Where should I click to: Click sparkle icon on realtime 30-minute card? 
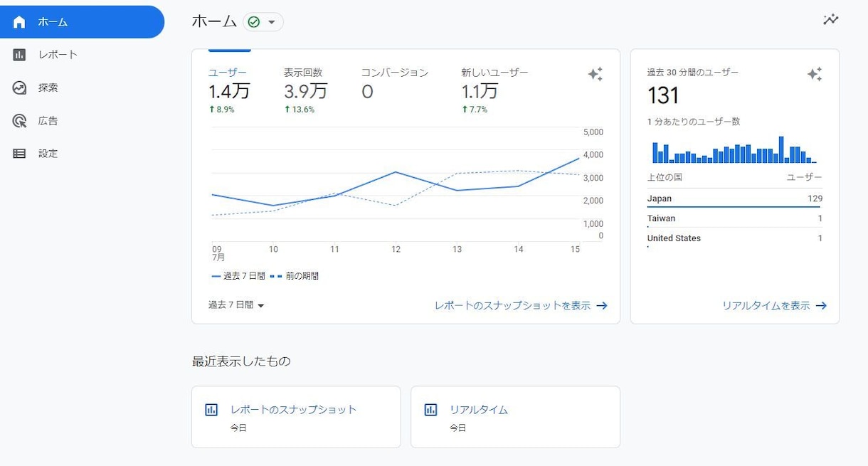[815, 74]
